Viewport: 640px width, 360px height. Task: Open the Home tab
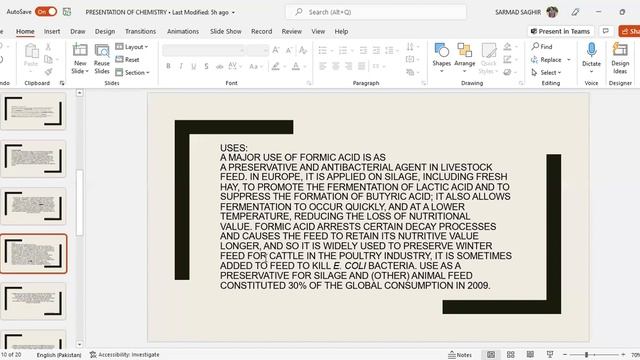(x=25, y=31)
